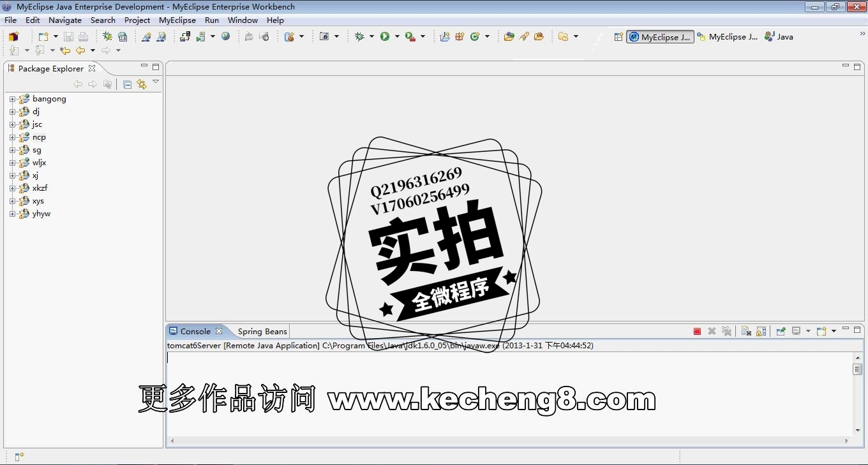This screenshot has height=465, width=868.
Task: Open the Debug launch dropdown arrow
Action: pos(371,37)
